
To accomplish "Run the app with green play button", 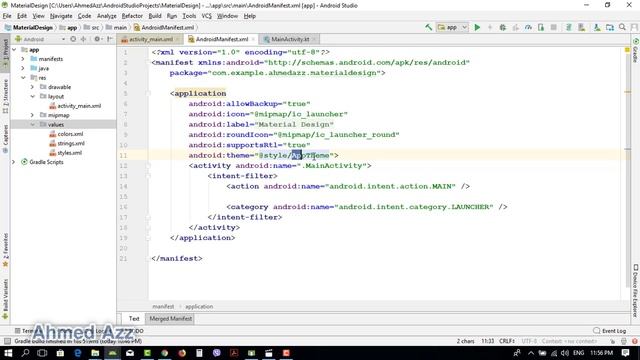I will (477, 27).
